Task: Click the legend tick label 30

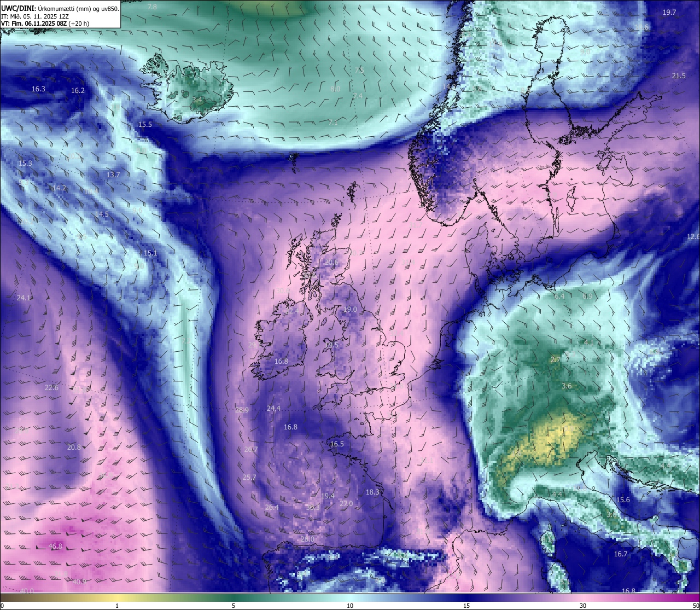Action: pyautogui.click(x=583, y=606)
